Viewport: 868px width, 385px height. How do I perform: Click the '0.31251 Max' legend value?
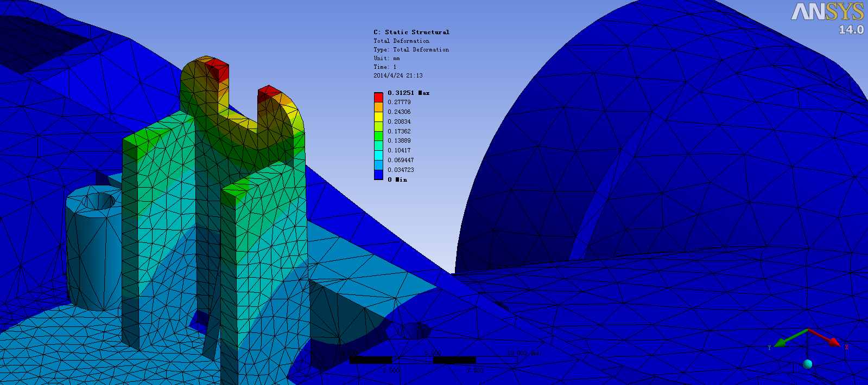tap(408, 93)
